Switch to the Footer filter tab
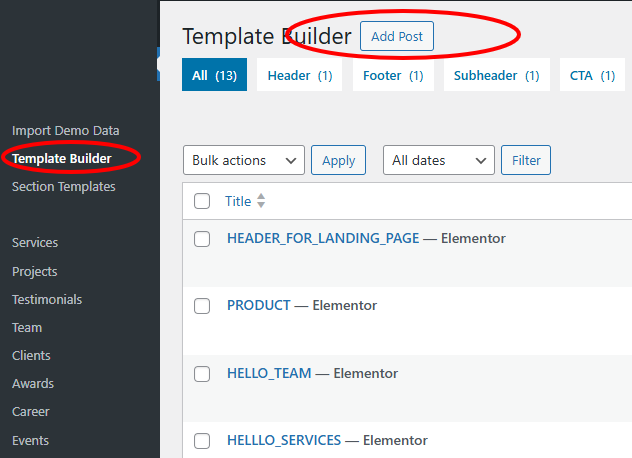This screenshot has height=458, width=632. click(393, 75)
